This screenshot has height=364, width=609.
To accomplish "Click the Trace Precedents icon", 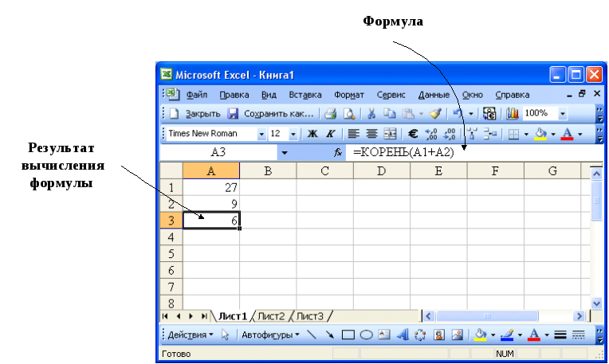I will coord(472,134).
